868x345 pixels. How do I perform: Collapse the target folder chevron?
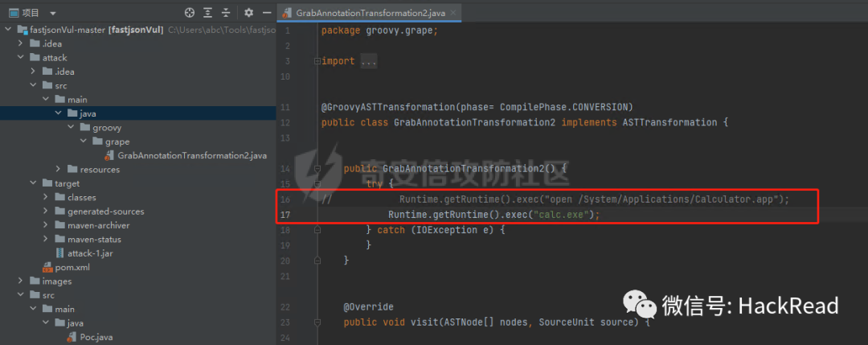pyautogui.click(x=33, y=183)
